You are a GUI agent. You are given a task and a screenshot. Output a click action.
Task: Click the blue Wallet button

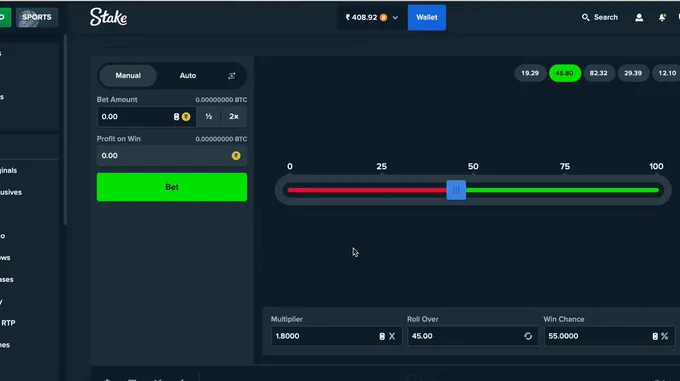click(427, 17)
